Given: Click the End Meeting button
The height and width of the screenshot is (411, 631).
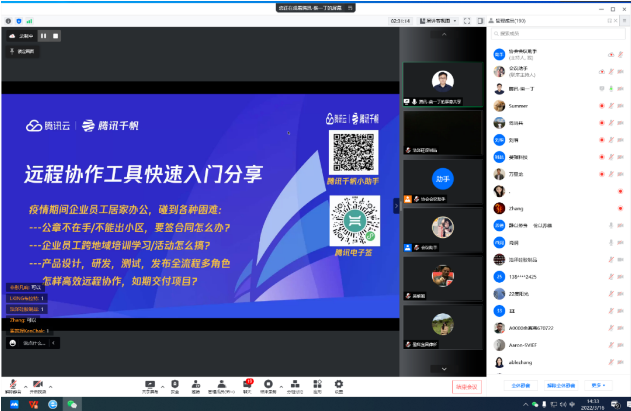Looking at the screenshot, I should point(466,387).
